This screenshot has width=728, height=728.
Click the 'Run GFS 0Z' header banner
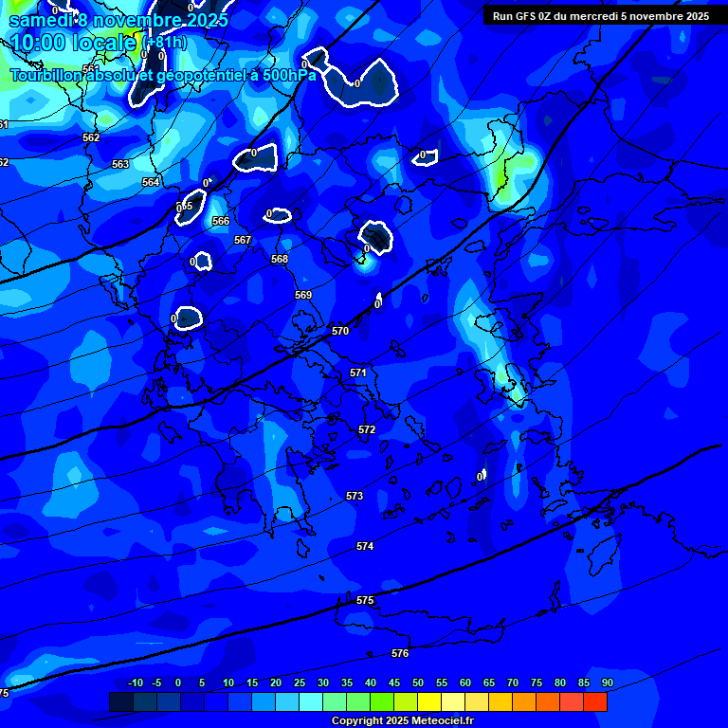click(600, 16)
